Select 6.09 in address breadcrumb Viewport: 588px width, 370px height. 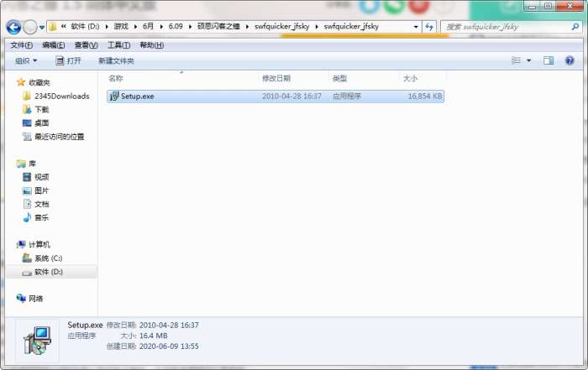[x=176, y=27]
